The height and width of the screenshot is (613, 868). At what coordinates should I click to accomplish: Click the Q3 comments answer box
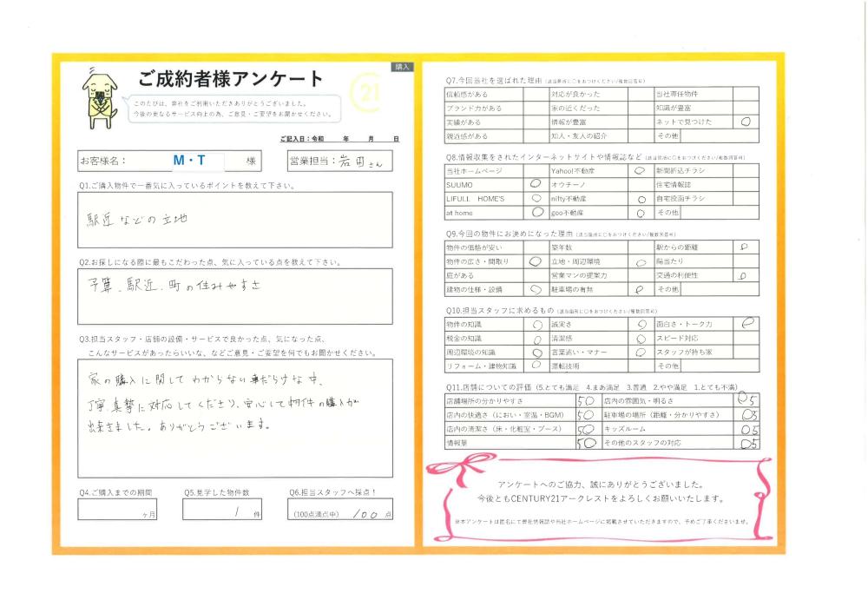pyautogui.click(x=234, y=418)
